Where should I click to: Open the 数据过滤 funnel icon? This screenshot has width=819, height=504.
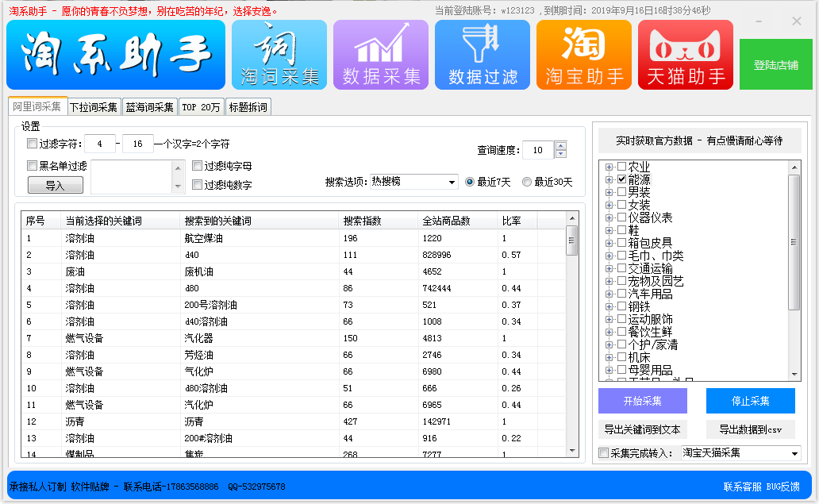click(x=483, y=54)
